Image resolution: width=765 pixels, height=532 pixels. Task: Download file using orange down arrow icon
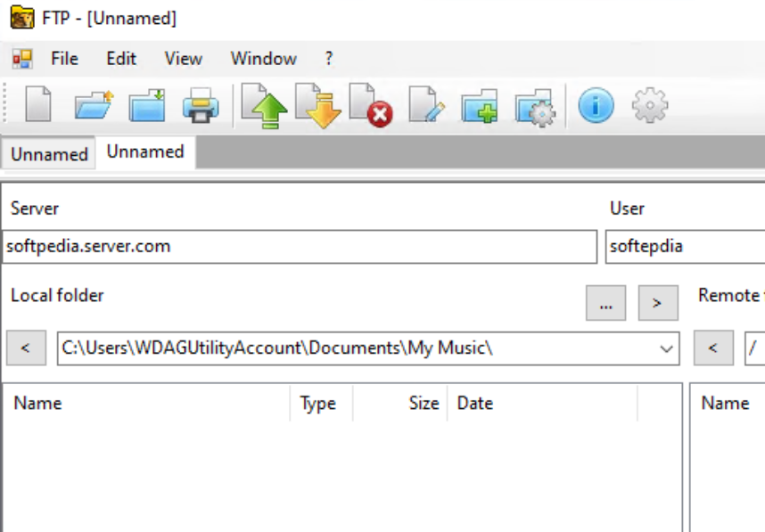pos(317,107)
